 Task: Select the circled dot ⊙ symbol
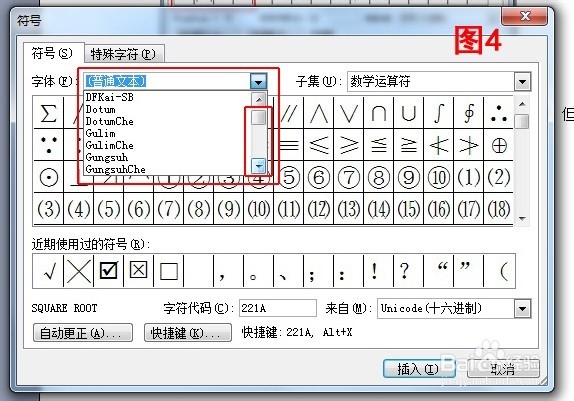(49, 177)
